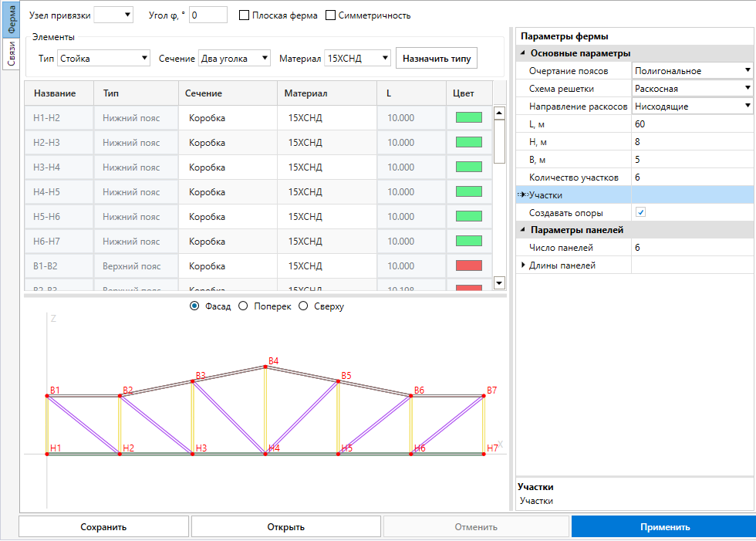Click the Число панелей value field
Viewport: 756px width, 541px height.
pos(693,248)
